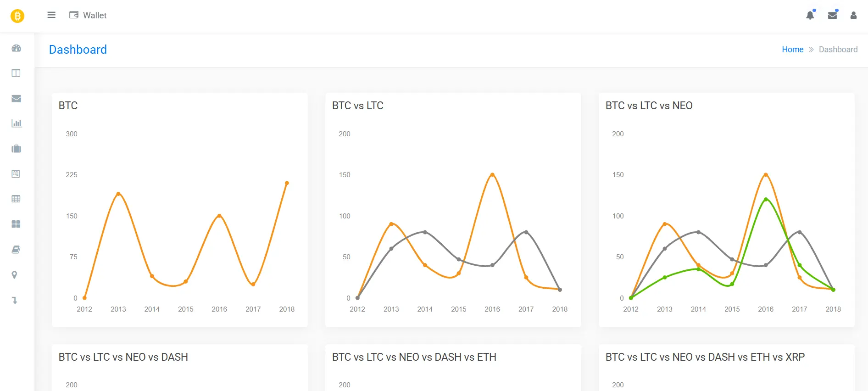The height and width of the screenshot is (391, 868).
Task: Open the charts bar-graph icon in sidebar
Action: coord(17,123)
